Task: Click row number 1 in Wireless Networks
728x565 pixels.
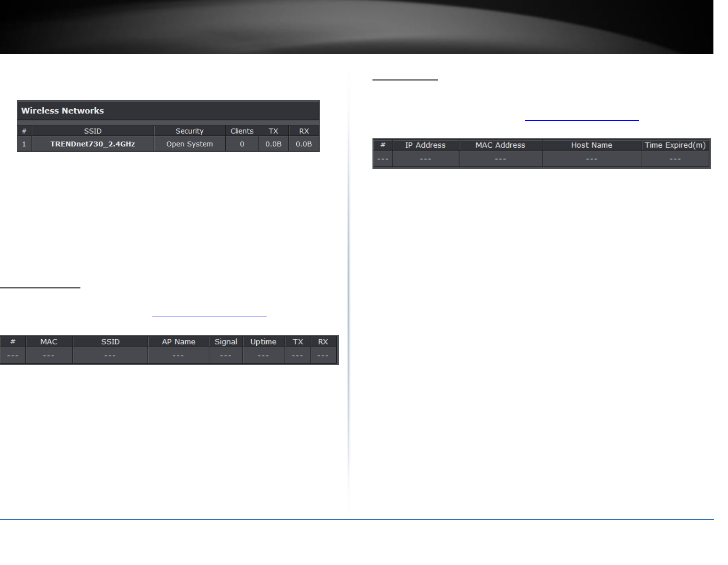Action: [x=24, y=144]
